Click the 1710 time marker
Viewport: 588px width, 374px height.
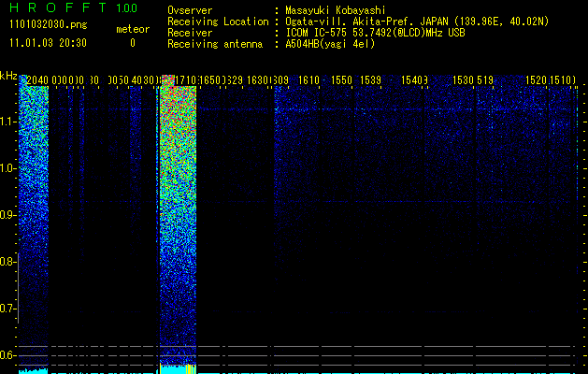pyautogui.click(x=186, y=80)
